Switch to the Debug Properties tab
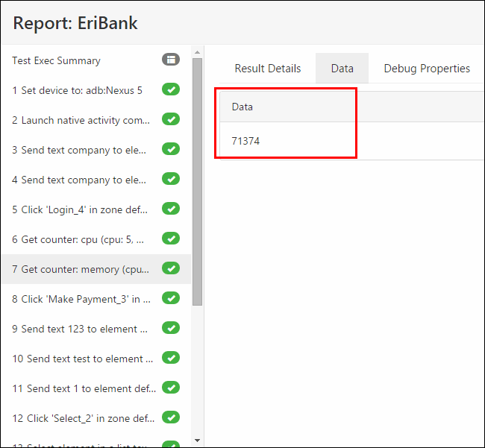The image size is (485, 448). (427, 69)
